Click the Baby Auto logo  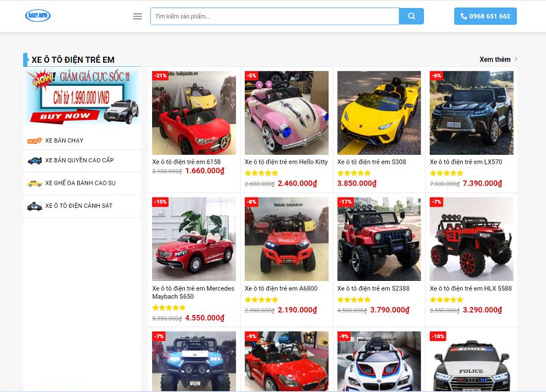38,15
